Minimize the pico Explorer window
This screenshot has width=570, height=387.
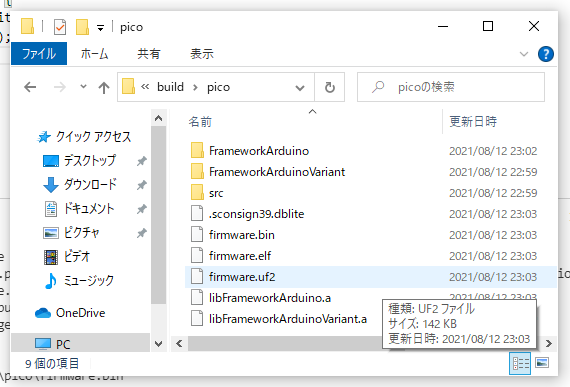443,26
